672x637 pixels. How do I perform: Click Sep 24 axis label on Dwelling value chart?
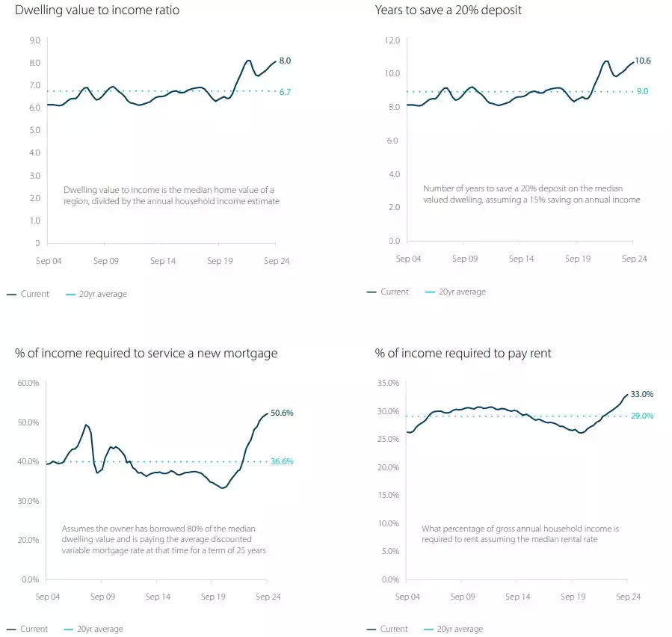(x=277, y=262)
